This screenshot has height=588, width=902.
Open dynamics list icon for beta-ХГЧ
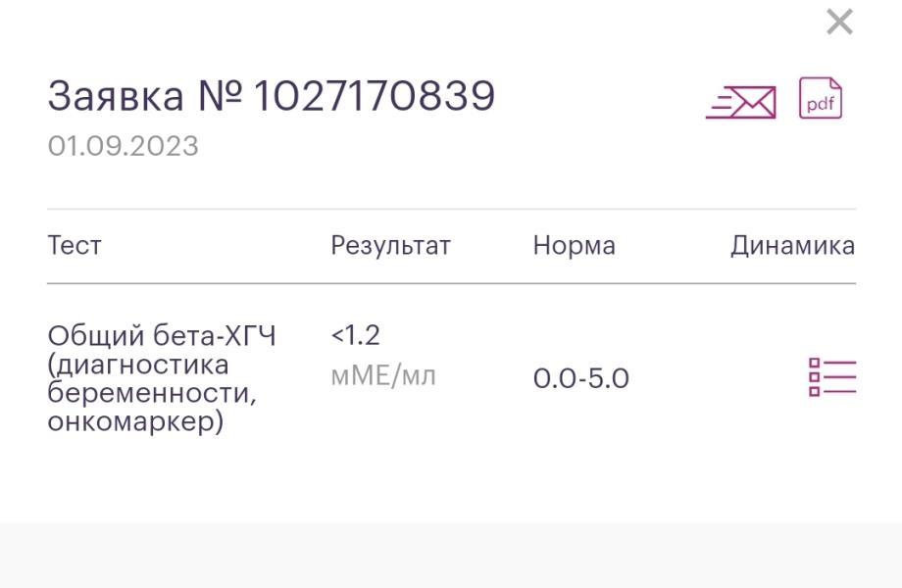pos(832,377)
